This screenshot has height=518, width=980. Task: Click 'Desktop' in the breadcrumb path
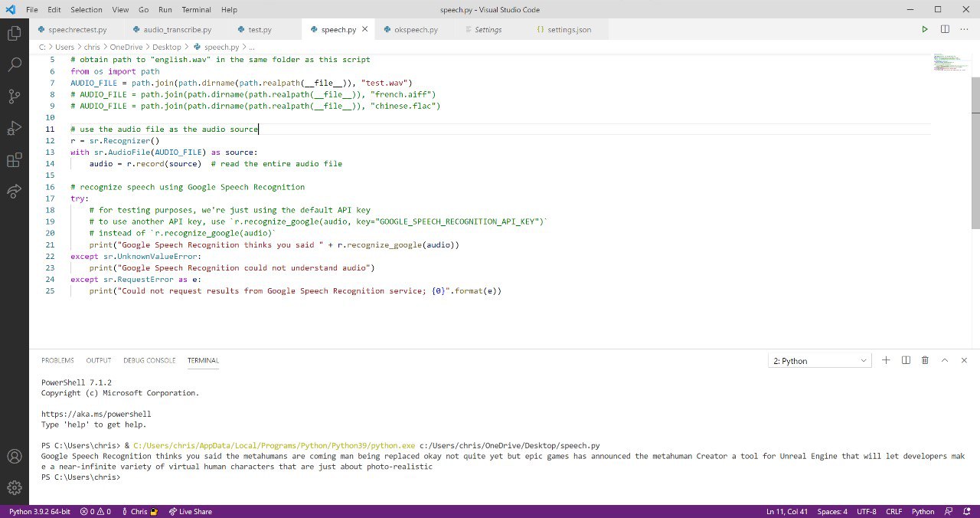(167, 48)
